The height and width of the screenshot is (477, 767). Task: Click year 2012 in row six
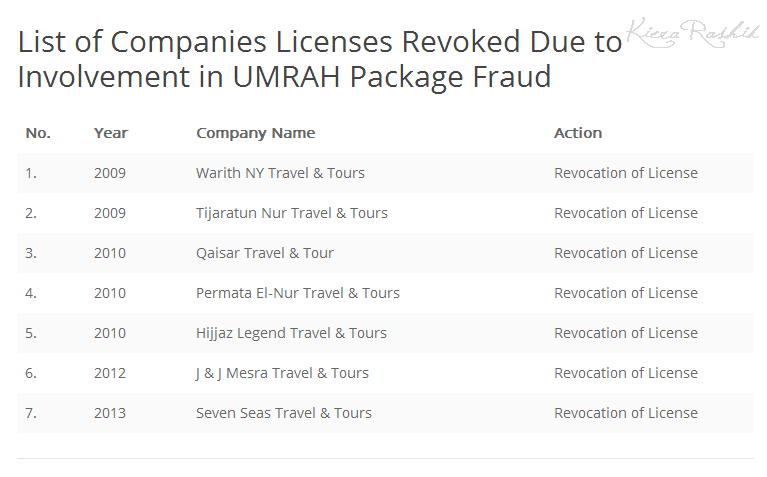tap(110, 373)
